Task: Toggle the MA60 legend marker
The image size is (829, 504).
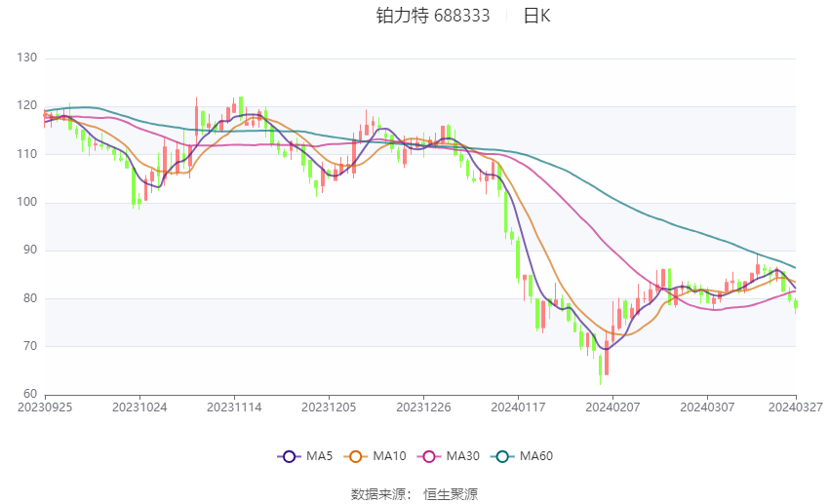Action: [x=503, y=456]
